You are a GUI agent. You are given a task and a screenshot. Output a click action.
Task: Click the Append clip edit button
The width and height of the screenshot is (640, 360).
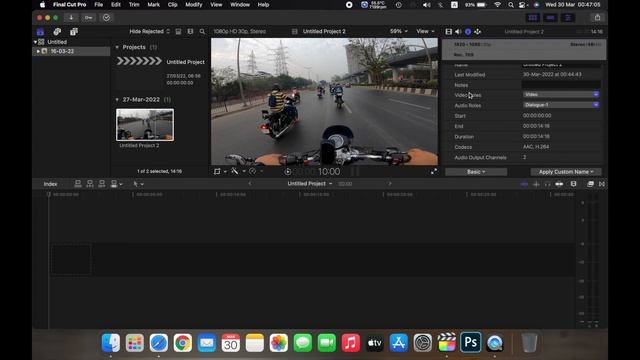[102, 184]
